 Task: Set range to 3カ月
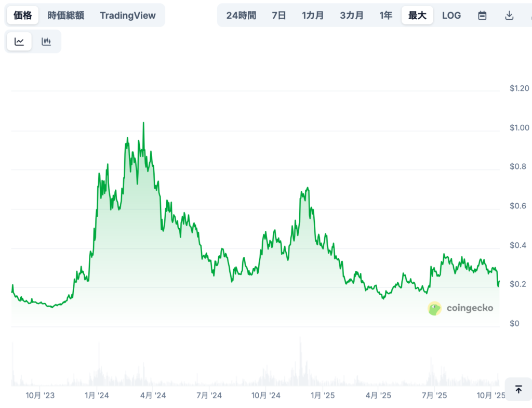pyautogui.click(x=352, y=16)
